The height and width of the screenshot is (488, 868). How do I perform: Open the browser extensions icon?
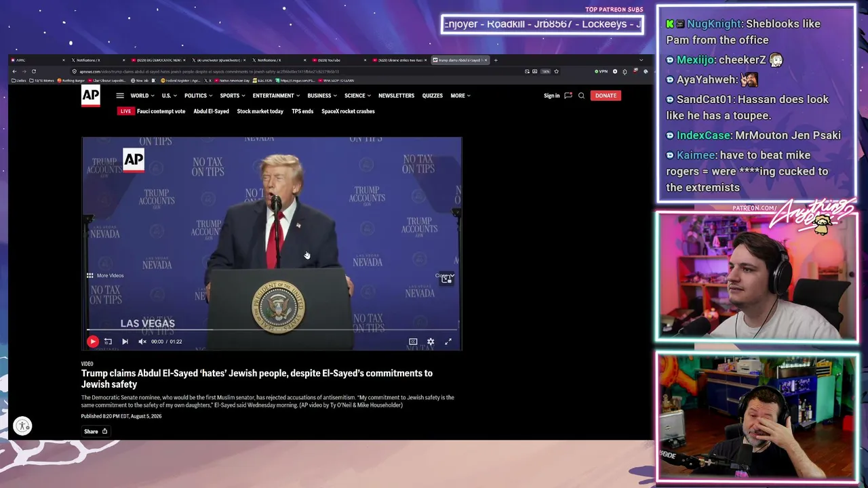625,71
